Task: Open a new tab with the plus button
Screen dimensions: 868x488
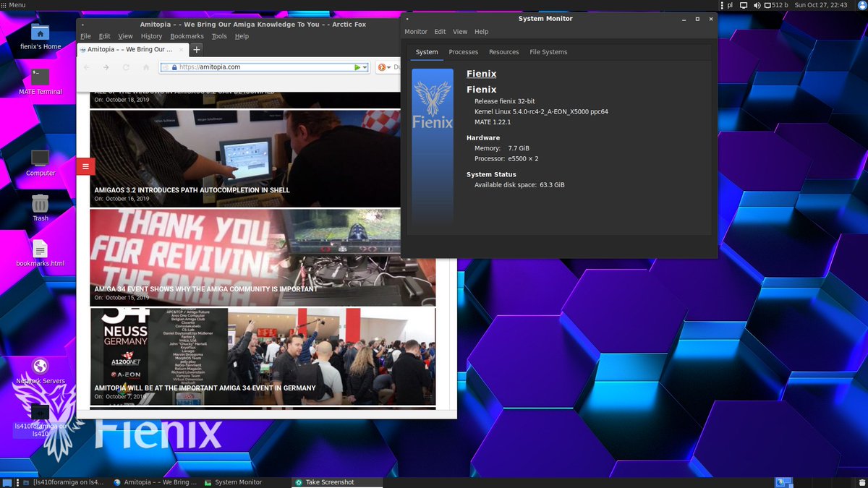Action: pyautogui.click(x=196, y=50)
